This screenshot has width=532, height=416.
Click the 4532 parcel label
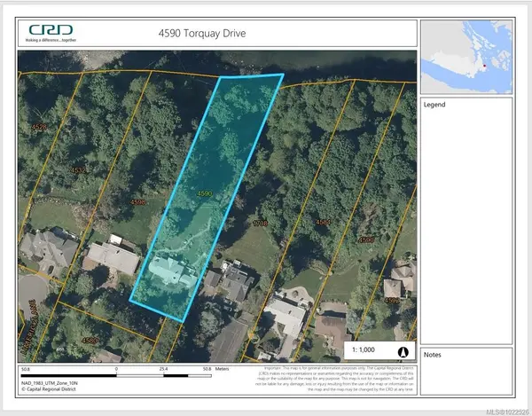coord(79,169)
